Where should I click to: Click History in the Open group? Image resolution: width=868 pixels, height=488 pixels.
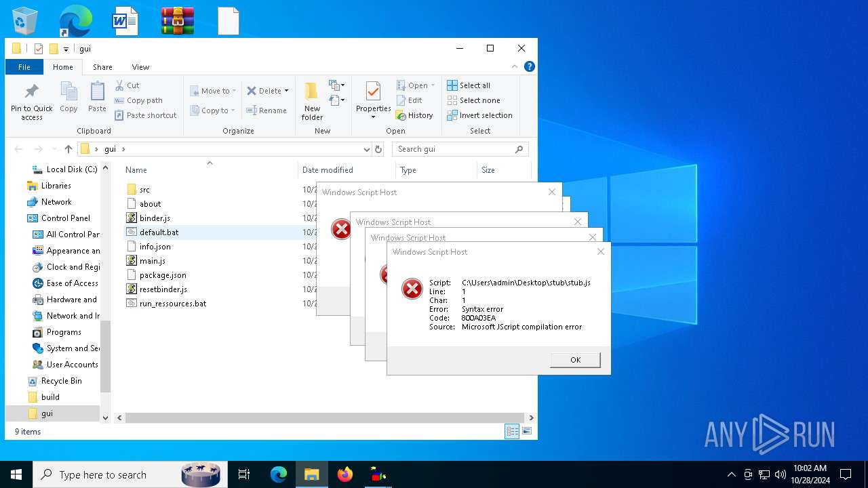pos(414,115)
